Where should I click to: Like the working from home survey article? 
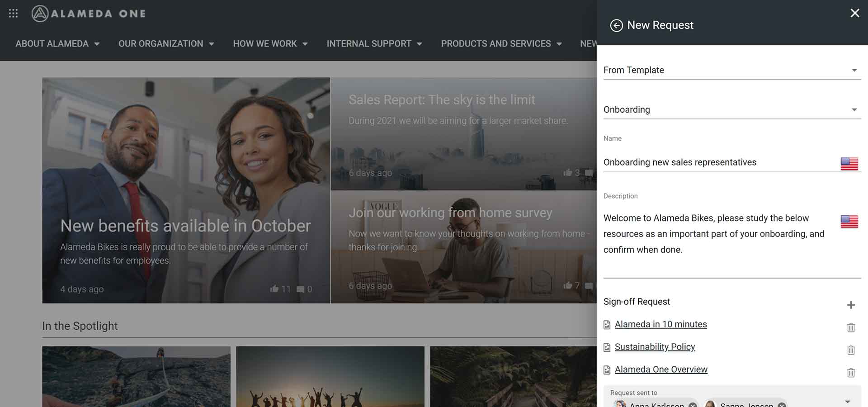[568, 285]
